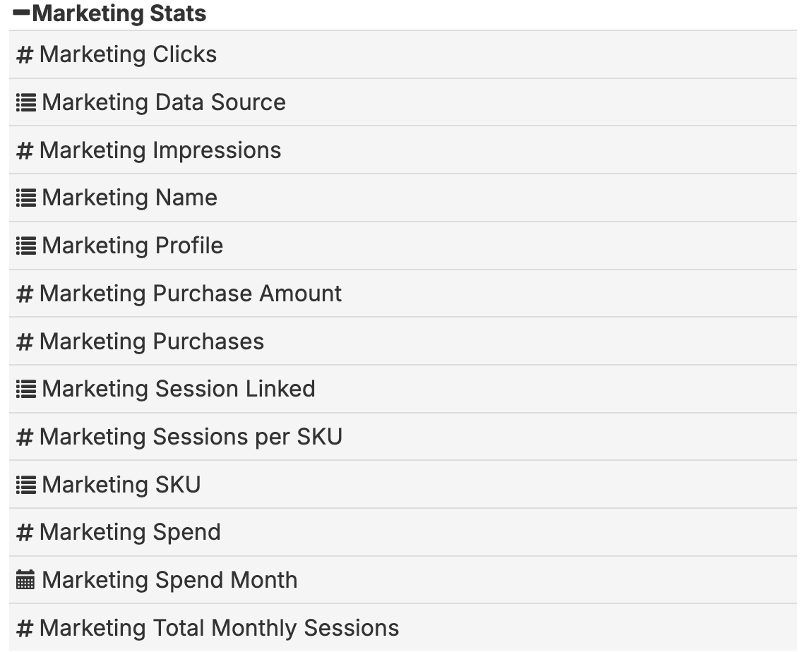Click the number icon beside Marketing Clicks
812x652 pixels.
pyautogui.click(x=25, y=55)
